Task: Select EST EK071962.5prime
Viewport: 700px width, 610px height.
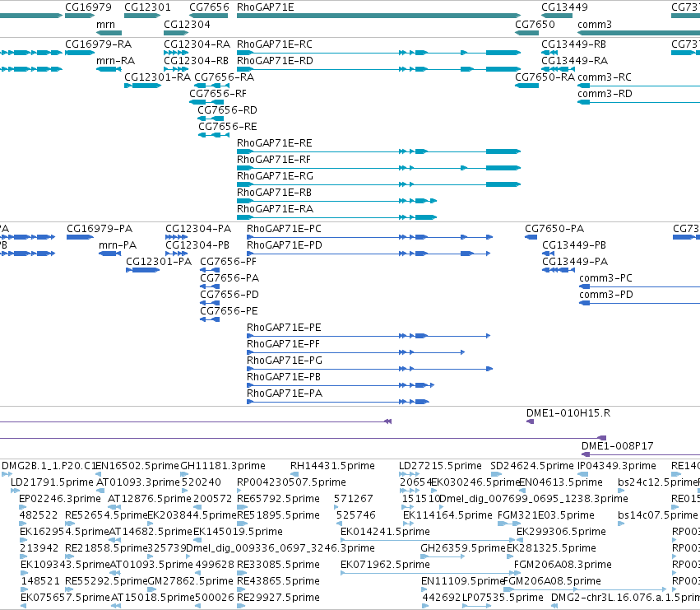Action: point(385,566)
